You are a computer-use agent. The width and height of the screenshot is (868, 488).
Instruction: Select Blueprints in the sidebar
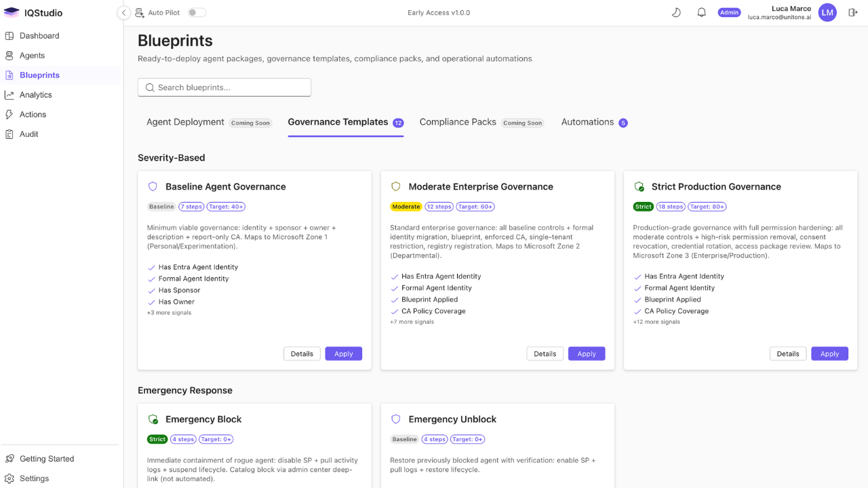coord(61,75)
